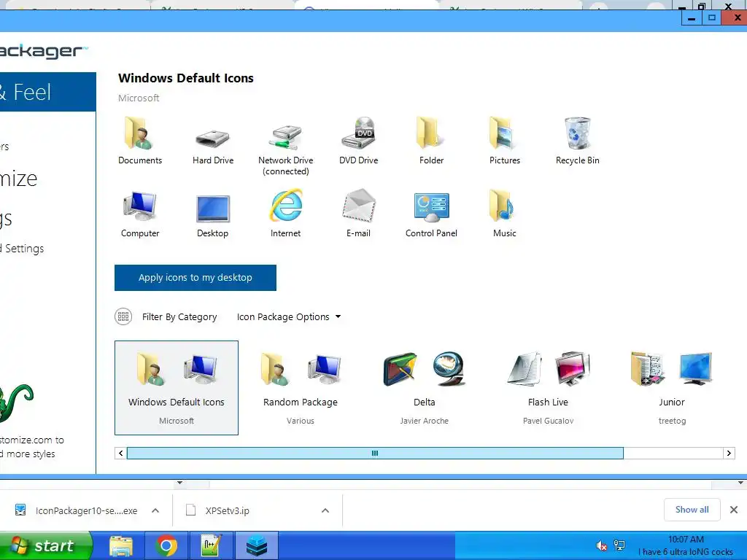Expand IconPackager10 download options chevron
The image size is (747, 560).
(x=155, y=510)
